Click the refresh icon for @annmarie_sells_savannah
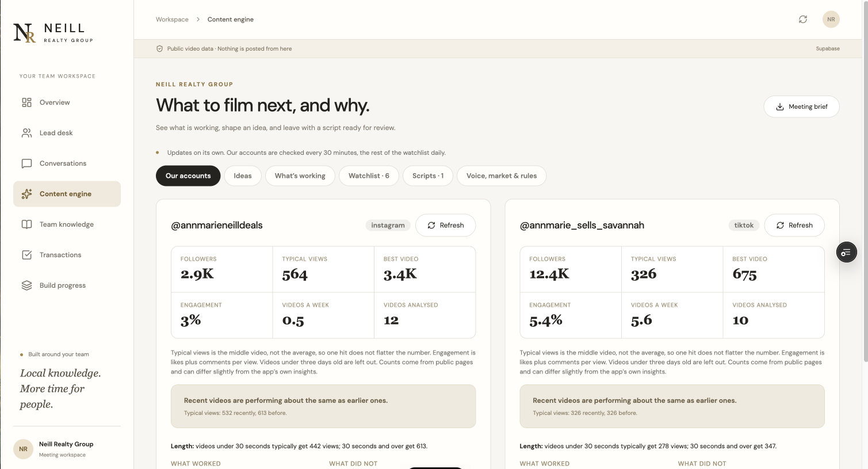 (780, 226)
